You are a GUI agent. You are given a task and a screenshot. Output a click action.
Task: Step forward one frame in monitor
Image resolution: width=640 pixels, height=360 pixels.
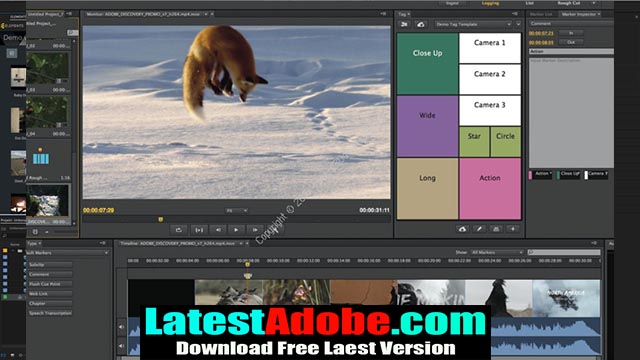click(x=255, y=230)
